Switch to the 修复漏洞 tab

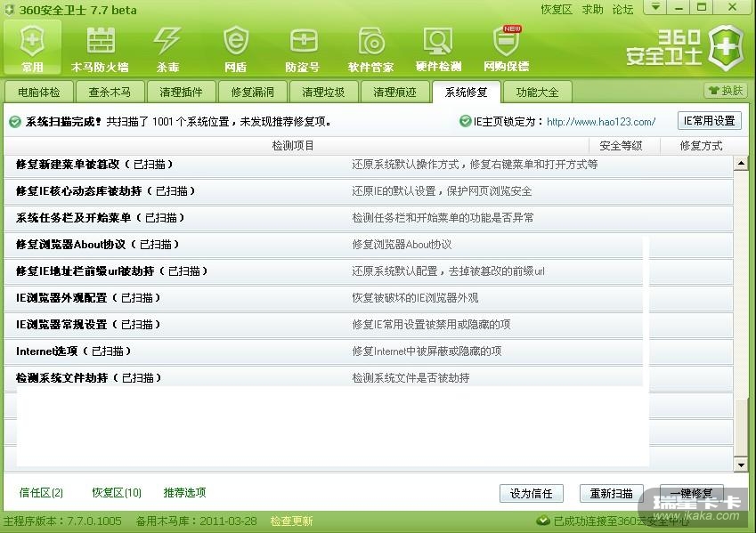(252, 92)
